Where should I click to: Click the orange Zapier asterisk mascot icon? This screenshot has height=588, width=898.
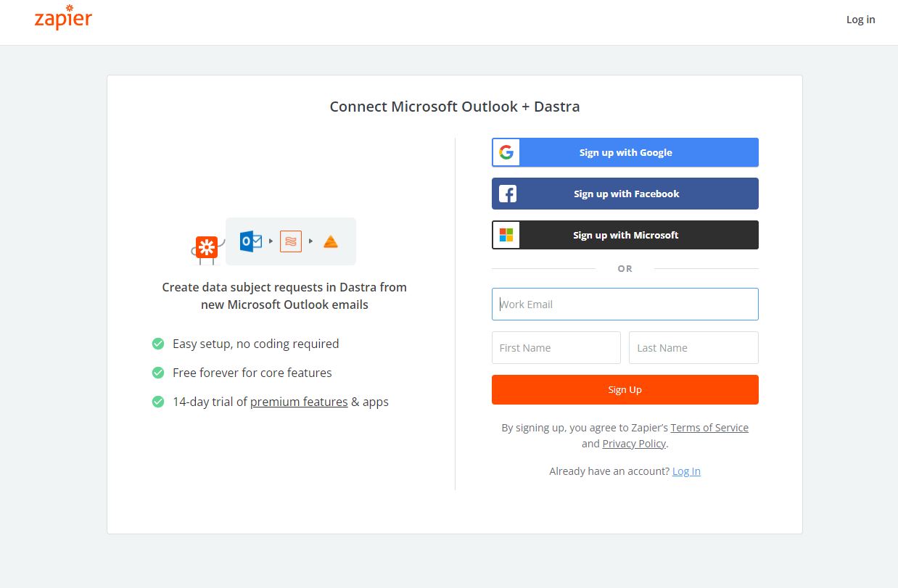click(x=207, y=248)
